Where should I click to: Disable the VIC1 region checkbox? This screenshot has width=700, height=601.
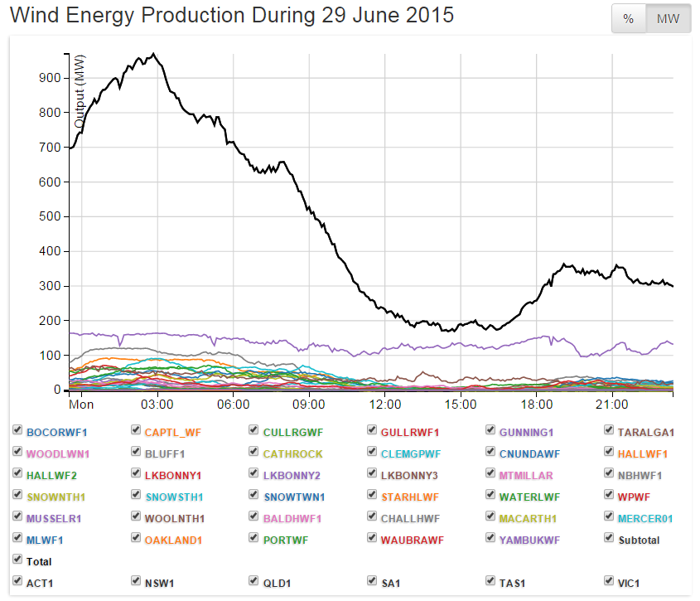tap(610, 582)
